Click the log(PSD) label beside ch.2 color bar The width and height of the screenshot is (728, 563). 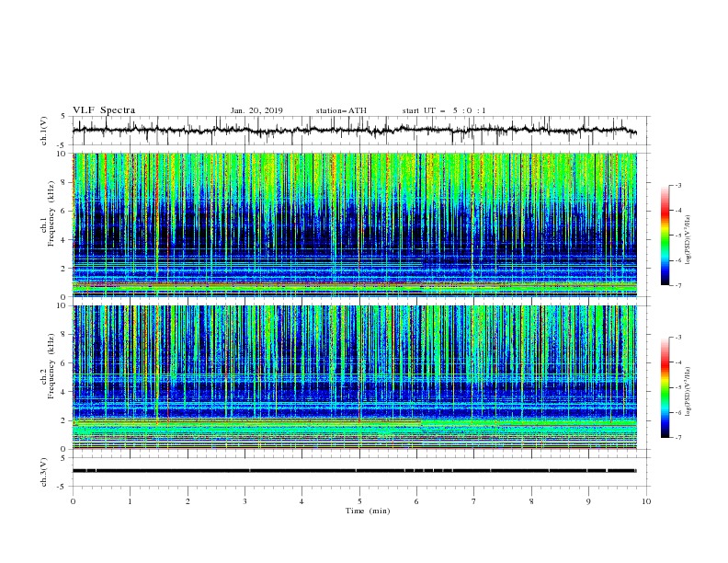(688, 392)
